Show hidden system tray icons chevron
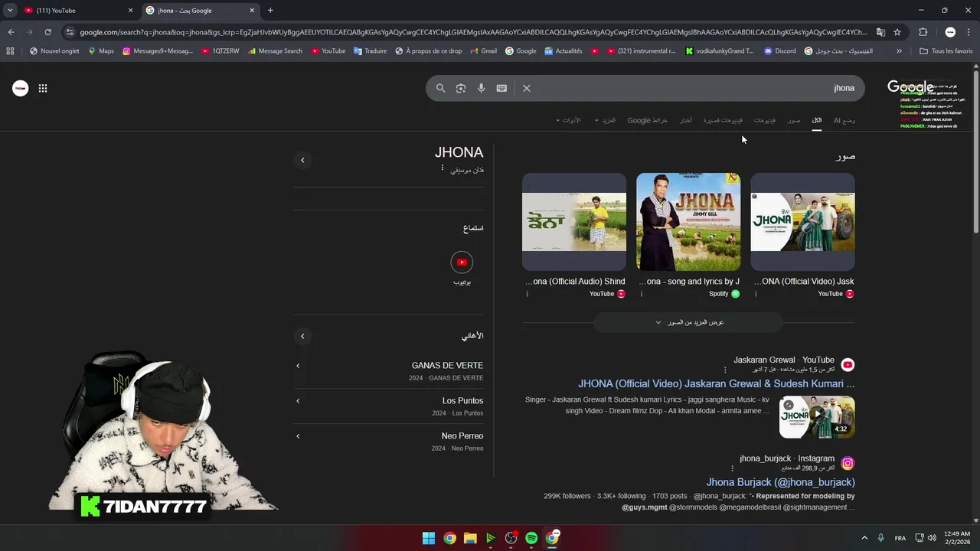Viewport: 980px width, 551px height. [x=864, y=538]
